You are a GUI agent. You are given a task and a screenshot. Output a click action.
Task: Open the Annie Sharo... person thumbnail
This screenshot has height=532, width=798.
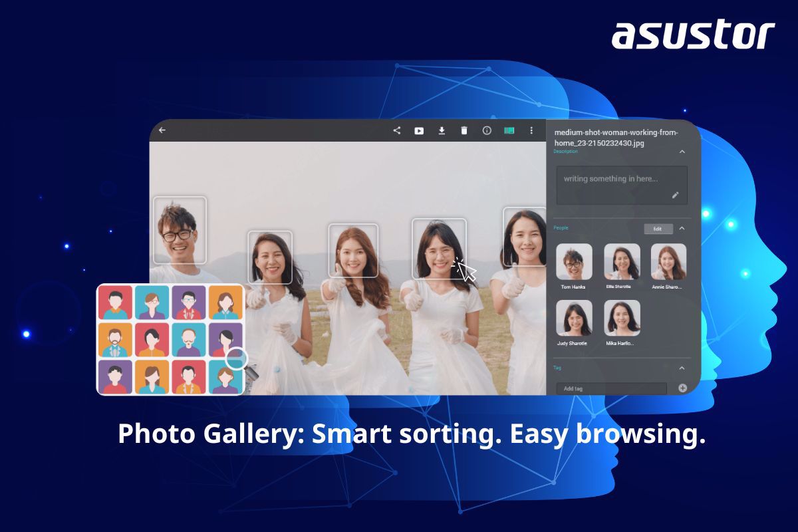tap(668, 261)
